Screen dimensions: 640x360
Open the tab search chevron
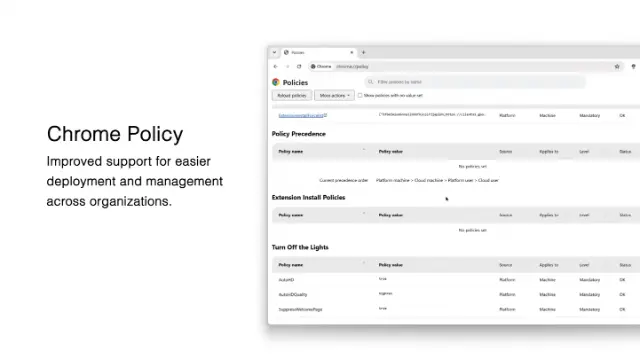point(274,52)
